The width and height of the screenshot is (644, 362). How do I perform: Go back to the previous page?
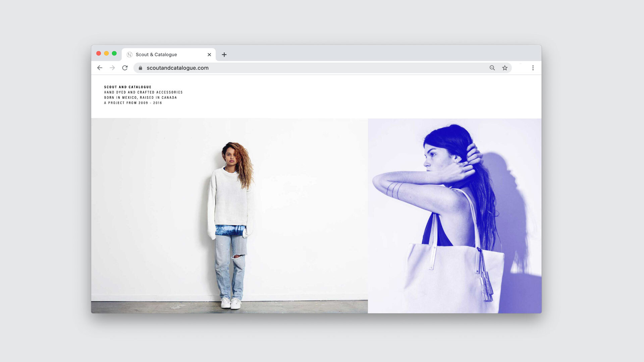[100, 68]
